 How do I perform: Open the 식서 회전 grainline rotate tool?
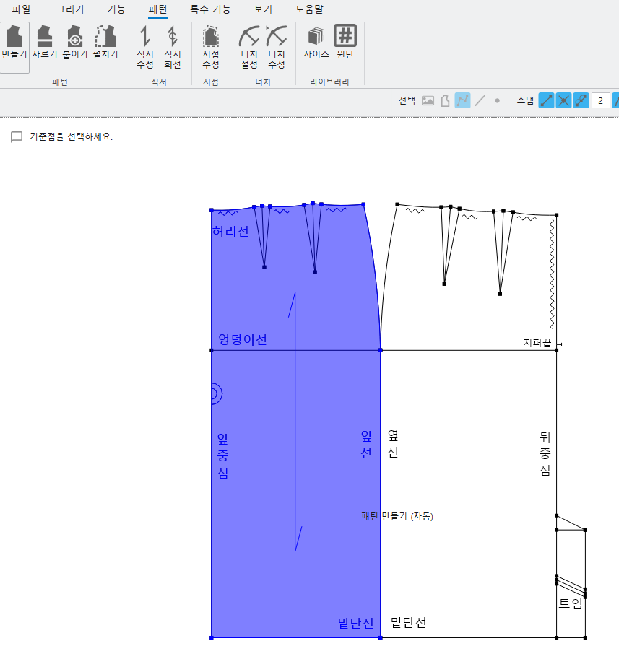click(173, 47)
